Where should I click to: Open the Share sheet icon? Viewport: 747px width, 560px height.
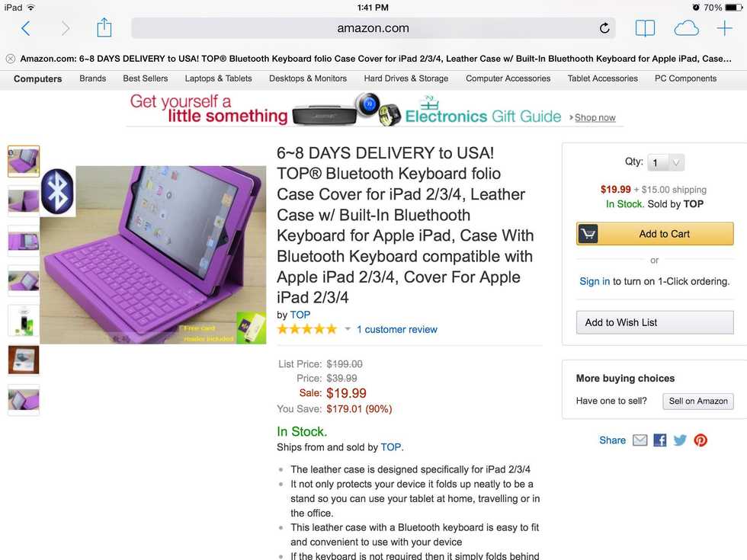point(104,27)
